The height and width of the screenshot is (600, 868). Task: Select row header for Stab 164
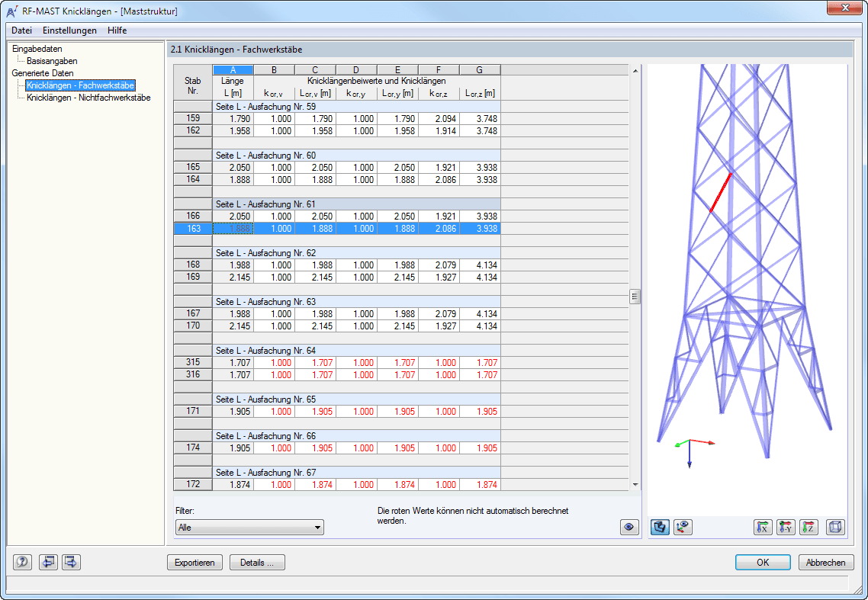193,179
